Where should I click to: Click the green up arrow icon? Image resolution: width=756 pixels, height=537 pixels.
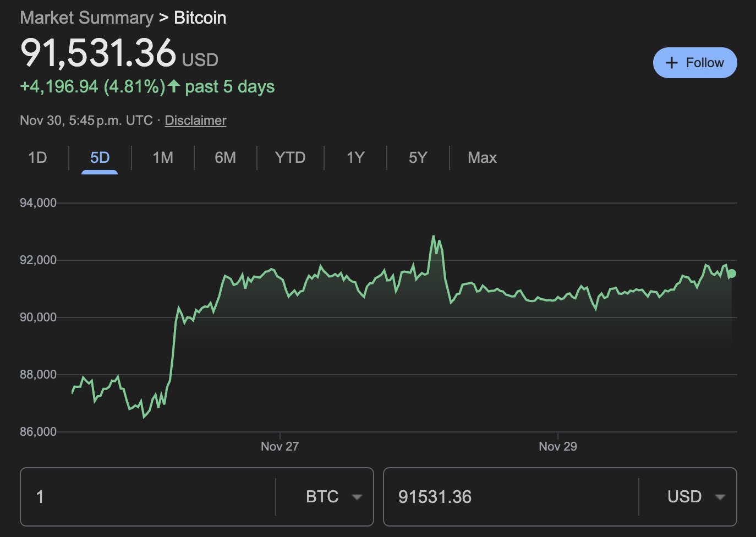pyautogui.click(x=174, y=86)
